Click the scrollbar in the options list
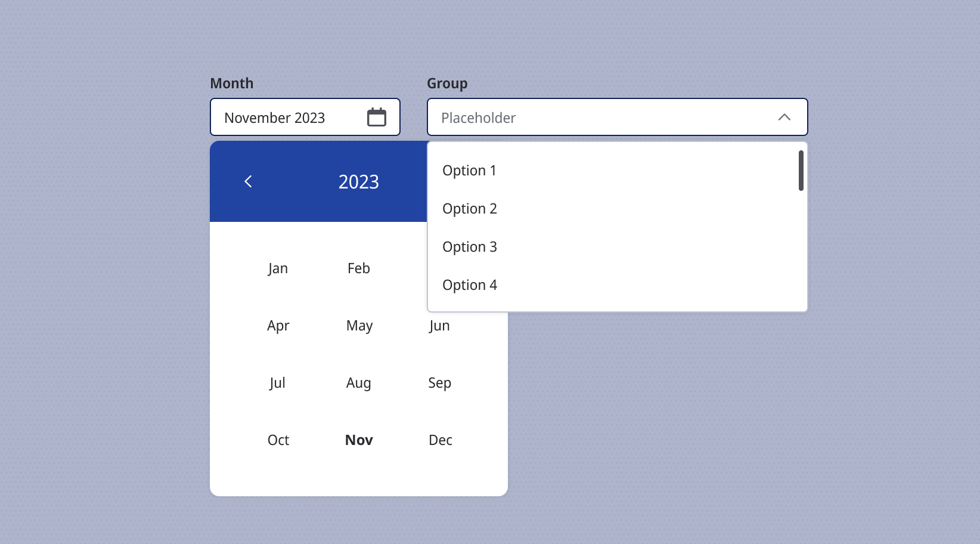 [801, 170]
